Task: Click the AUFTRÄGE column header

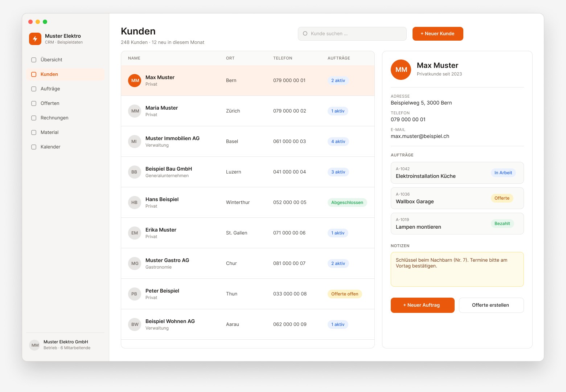Action: [x=339, y=58]
